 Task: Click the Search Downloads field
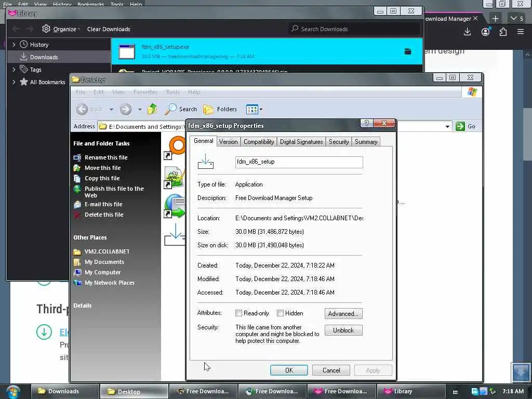pos(354,29)
